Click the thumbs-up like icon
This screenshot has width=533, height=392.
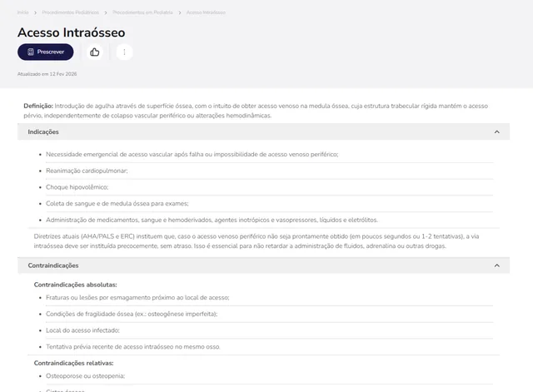[94, 52]
